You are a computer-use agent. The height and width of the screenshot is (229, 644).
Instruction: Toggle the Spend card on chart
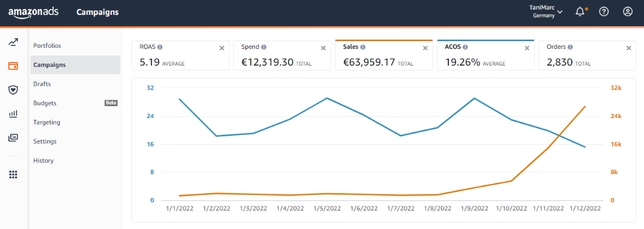pos(282,55)
